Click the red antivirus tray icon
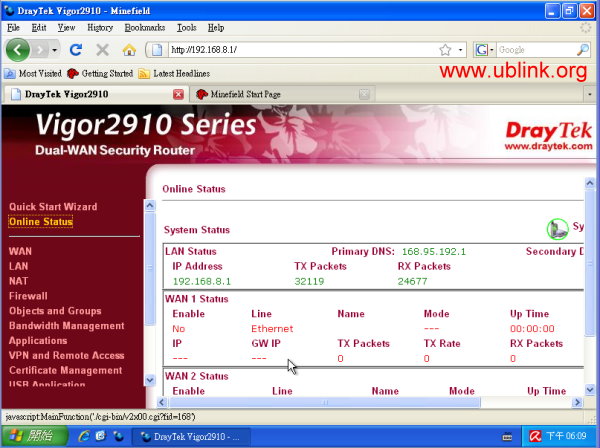The height and width of the screenshot is (448, 600). pos(535,436)
